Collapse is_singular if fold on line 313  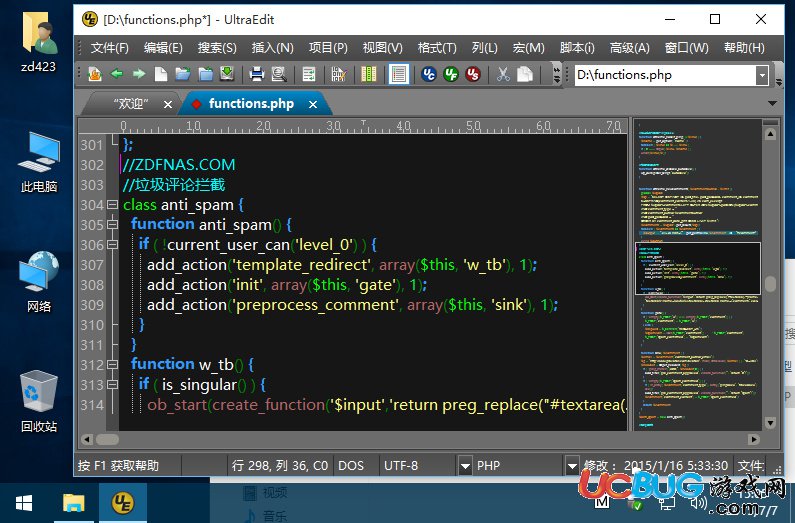pyautogui.click(x=112, y=385)
